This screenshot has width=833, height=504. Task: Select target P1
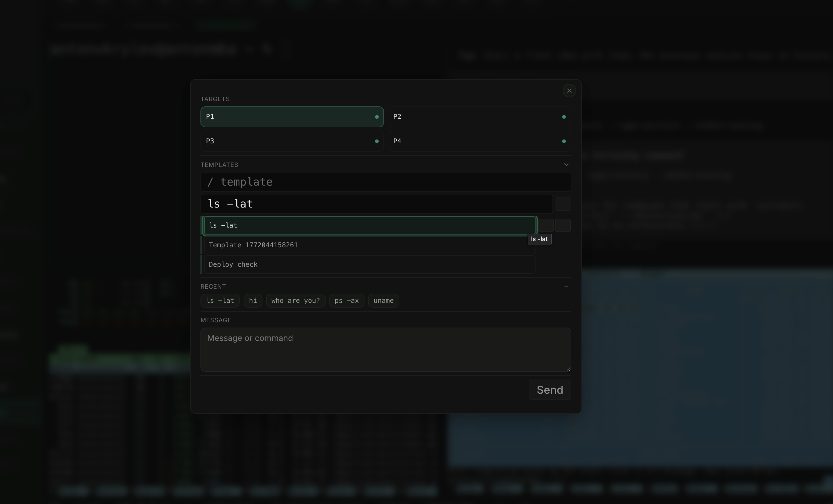[292, 116]
